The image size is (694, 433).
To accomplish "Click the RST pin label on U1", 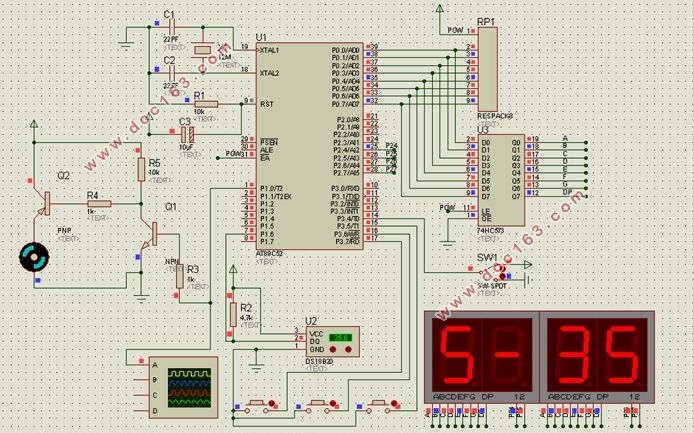I will [267, 104].
